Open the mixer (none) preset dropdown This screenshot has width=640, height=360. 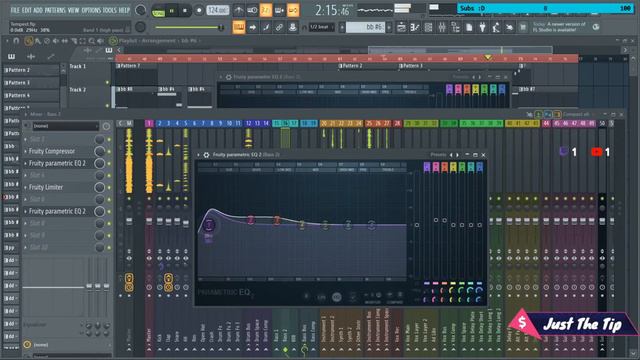coord(65,127)
